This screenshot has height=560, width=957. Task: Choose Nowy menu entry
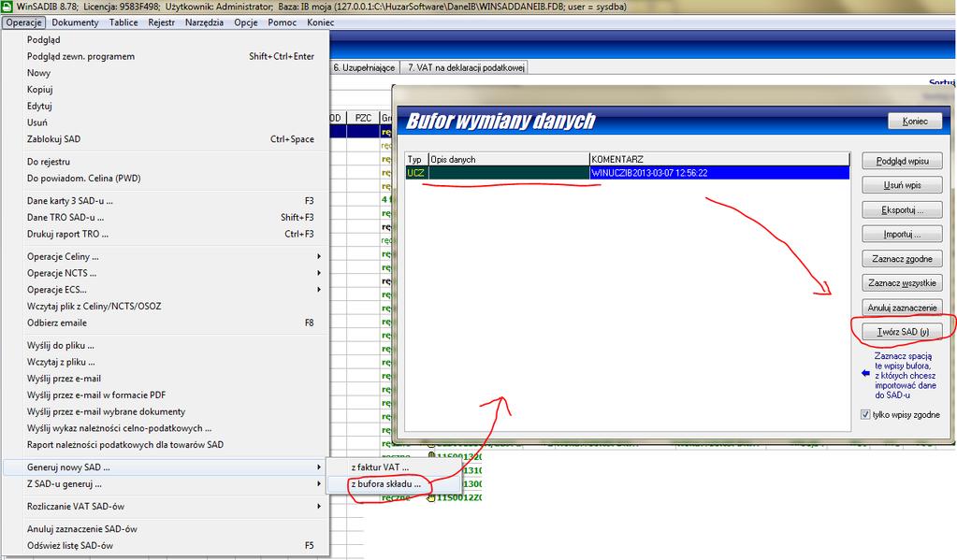[166, 73]
